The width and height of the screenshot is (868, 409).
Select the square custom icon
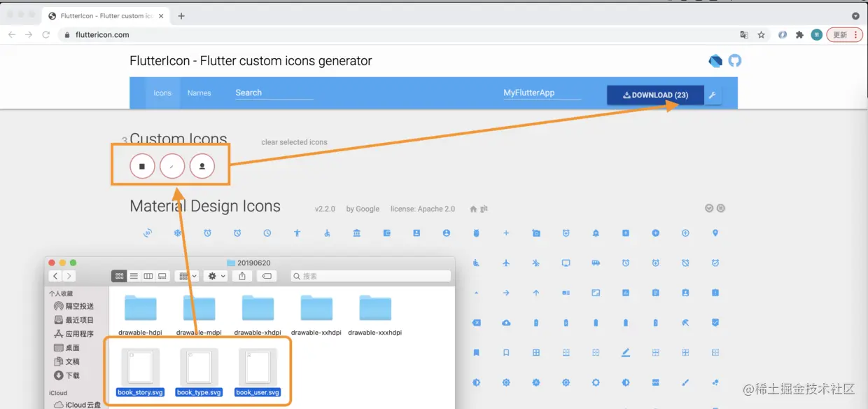[142, 167]
